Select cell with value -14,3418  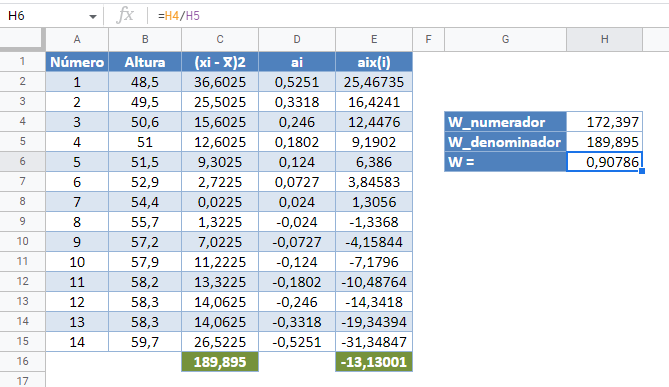pyautogui.click(x=374, y=302)
